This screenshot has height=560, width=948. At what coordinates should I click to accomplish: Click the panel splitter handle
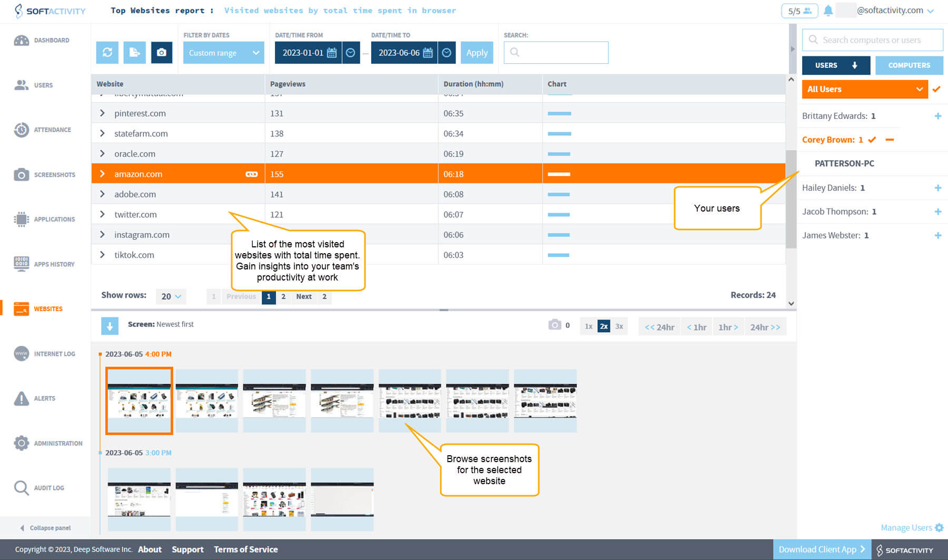pyautogui.click(x=444, y=310)
